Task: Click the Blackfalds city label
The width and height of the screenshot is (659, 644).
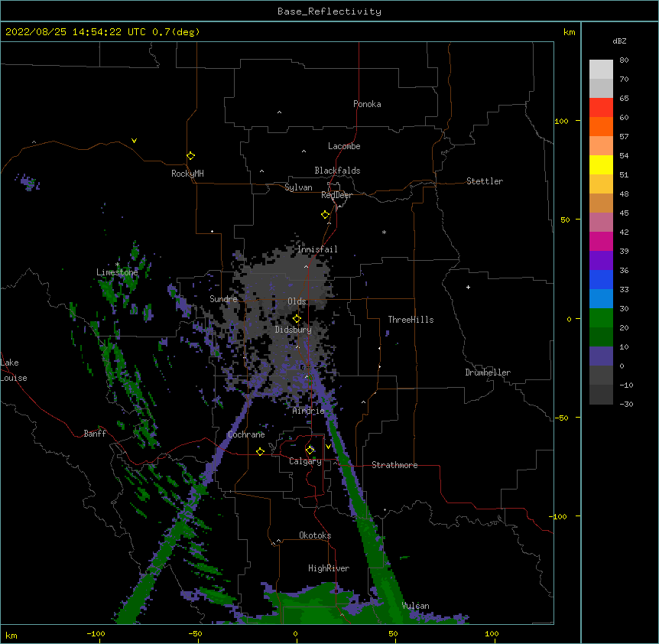Action: 337,171
